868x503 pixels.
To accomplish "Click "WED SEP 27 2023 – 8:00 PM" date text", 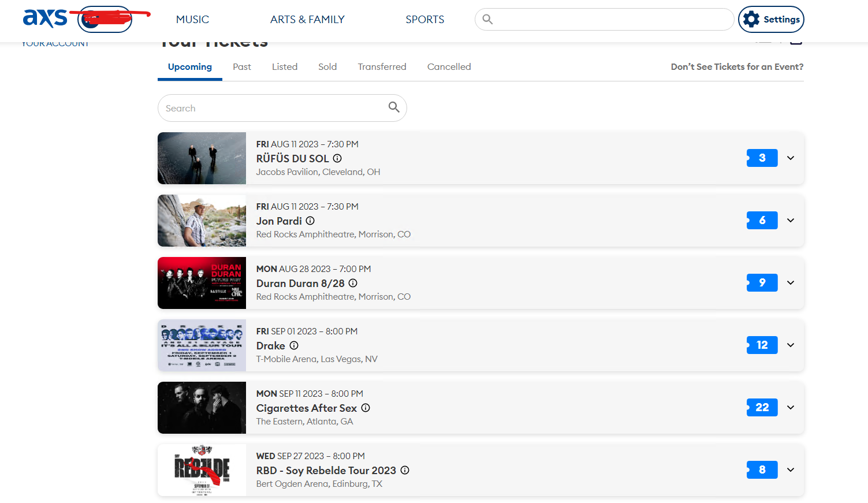I will tap(311, 456).
